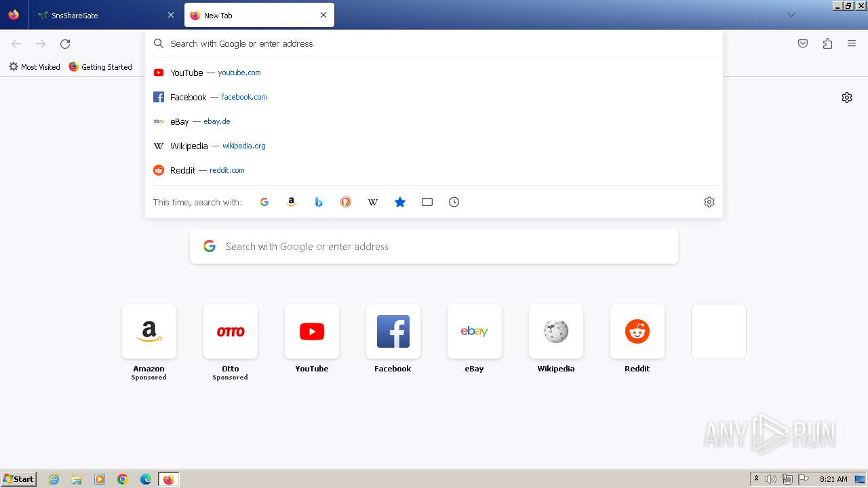Screen dimensions: 868x488
Task: Reload the current page
Action: tap(65, 43)
